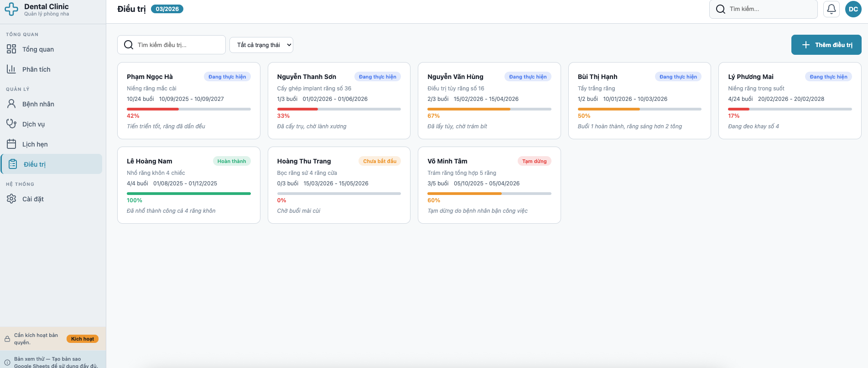This screenshot has width=868, height=368.
Task: Open Hoàng Thu Trang's treatment card
Action: click(339, 185)
